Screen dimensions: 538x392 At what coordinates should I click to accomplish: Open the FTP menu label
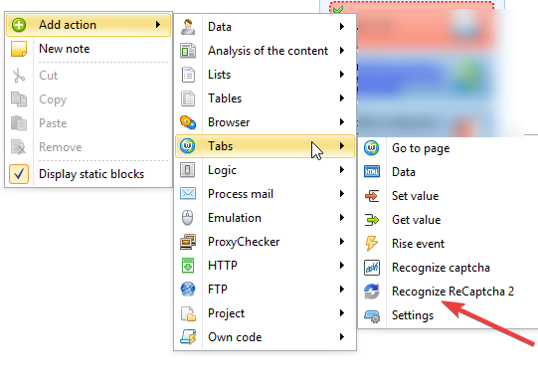coord(218,289)
